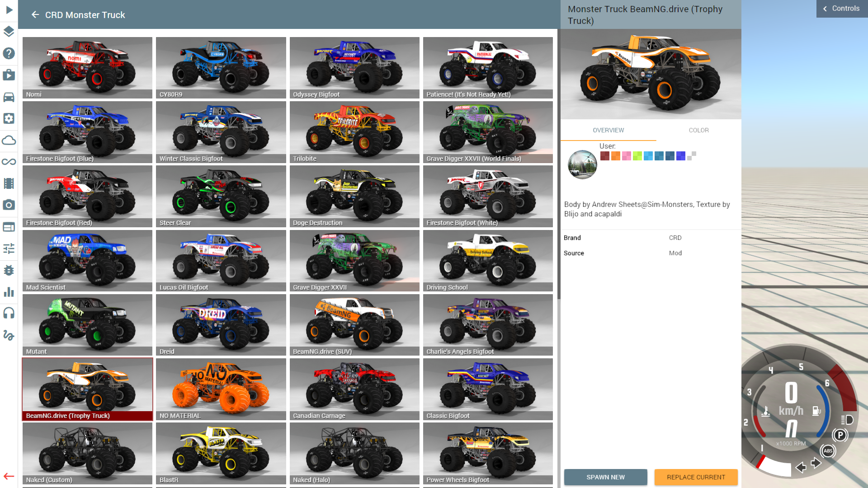Image resolution: width=868 pixels, height=488 pixels.
Task: Select the Naked (Halo) truck
Action: (x=354, y=453)
